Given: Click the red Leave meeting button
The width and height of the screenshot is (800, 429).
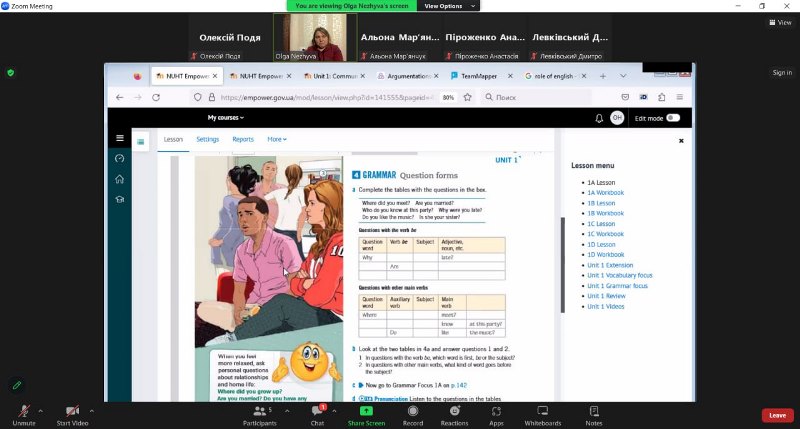Looking at the screenshot, I should (776, 415).
